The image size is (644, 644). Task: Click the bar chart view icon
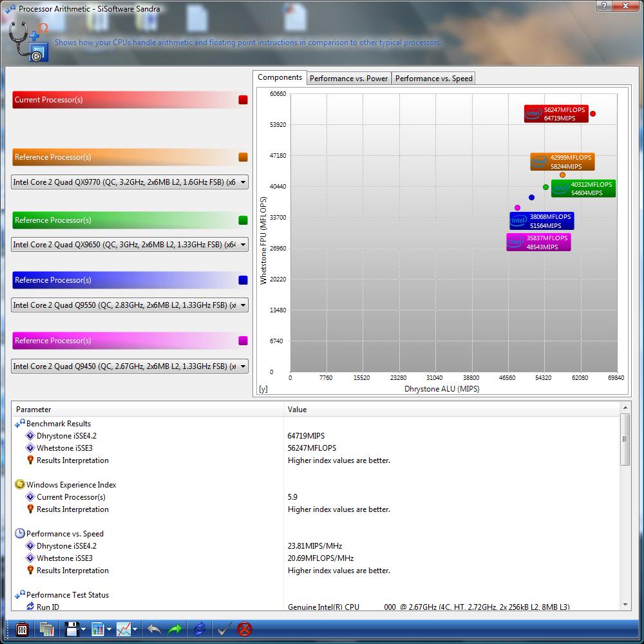pyautogui.click(x=98, y=629)
